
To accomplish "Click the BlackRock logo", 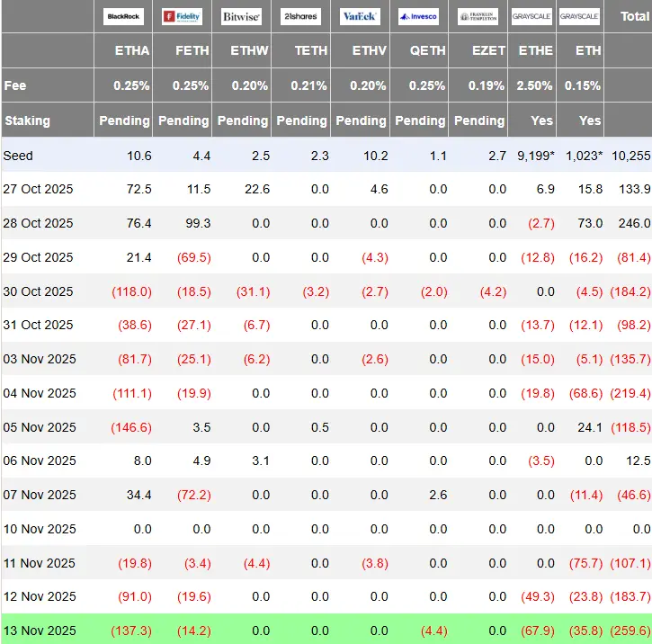I will (x=123, y=16).
